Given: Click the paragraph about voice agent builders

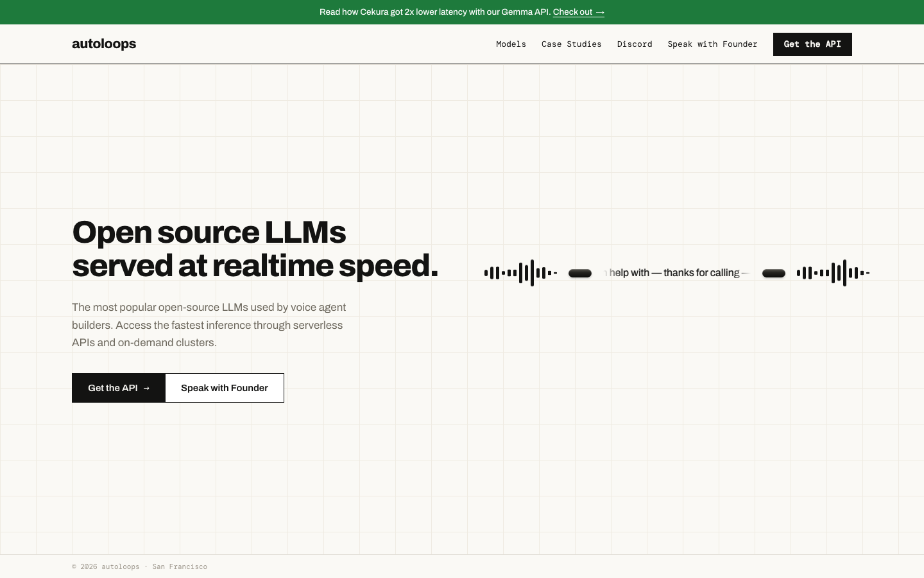Looking at the screenshot, I should pos(209,325).
